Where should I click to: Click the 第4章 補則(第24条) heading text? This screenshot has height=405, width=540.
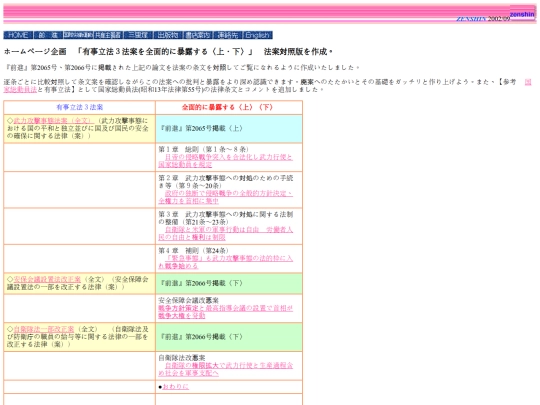194,251
